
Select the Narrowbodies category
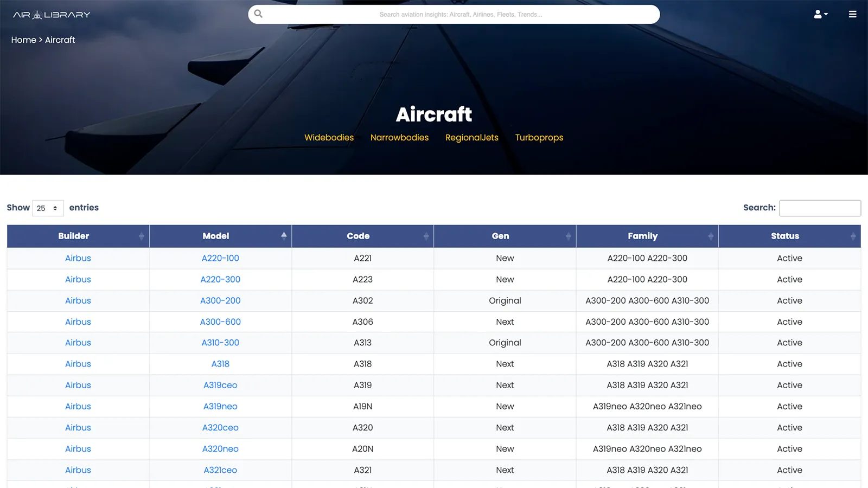point(399,138)
